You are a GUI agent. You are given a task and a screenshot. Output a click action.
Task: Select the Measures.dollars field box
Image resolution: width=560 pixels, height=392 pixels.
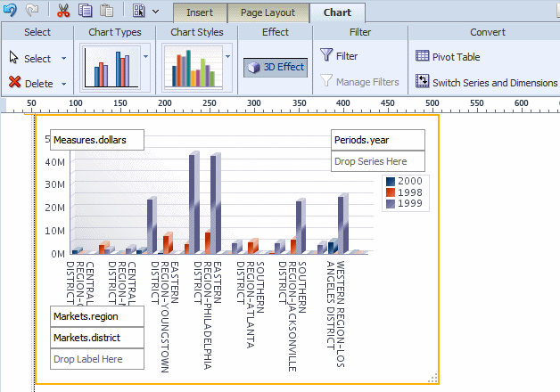pos(97,140)
